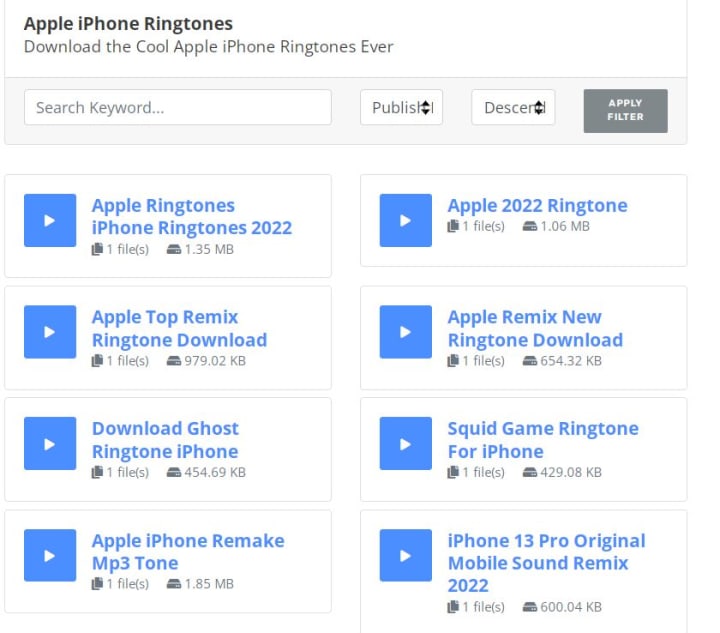Play the Download Ghost Ringtone iPhone preview
Screen dimensions: 720x633
(50, 443)
